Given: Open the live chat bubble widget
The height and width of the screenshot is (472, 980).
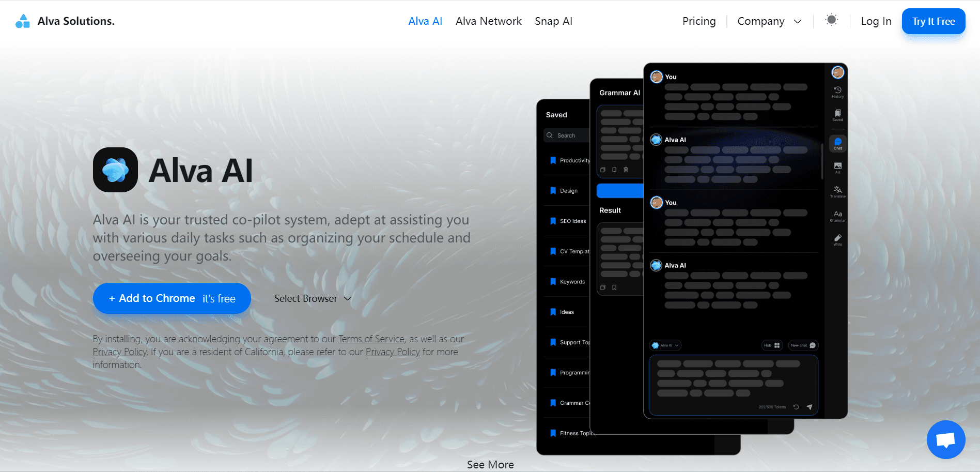Looking at the screenshot, I should [x=945, y=439].
